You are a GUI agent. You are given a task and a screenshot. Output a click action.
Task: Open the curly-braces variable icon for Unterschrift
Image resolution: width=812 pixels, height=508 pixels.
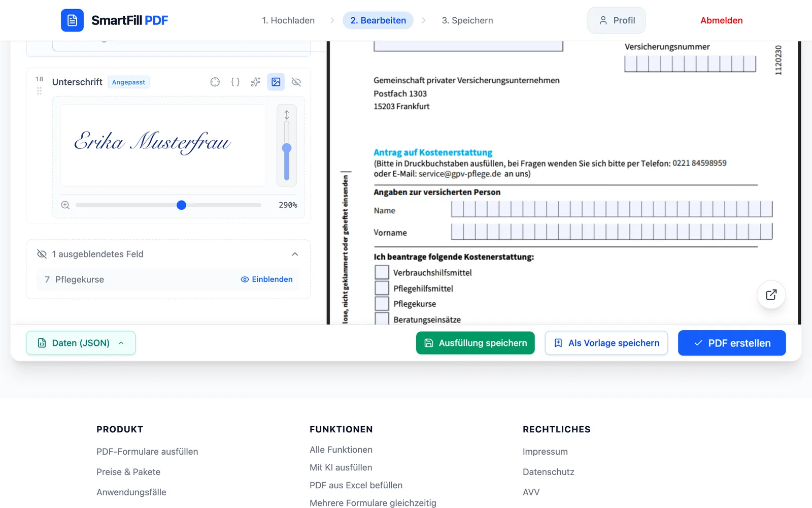pyautogui.click(x=235, y=82)
